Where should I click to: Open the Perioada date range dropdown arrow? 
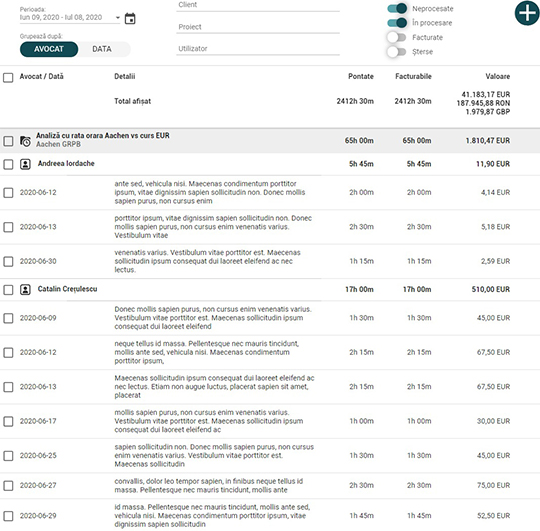tap(117, 18)
